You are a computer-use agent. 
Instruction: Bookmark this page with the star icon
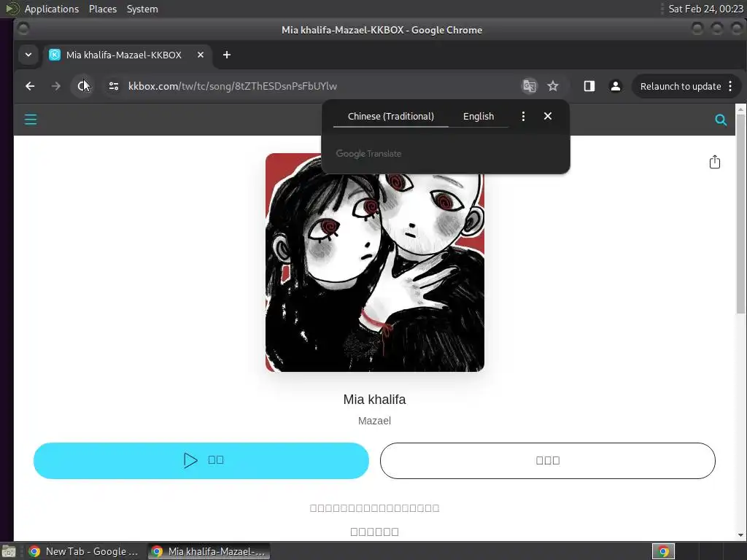(x=553, y=86)
